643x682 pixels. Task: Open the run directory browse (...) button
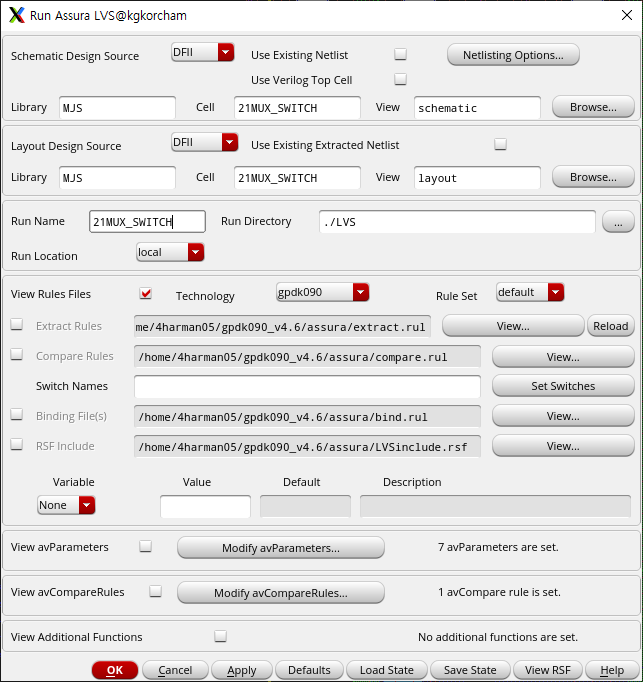click(618, 222)
